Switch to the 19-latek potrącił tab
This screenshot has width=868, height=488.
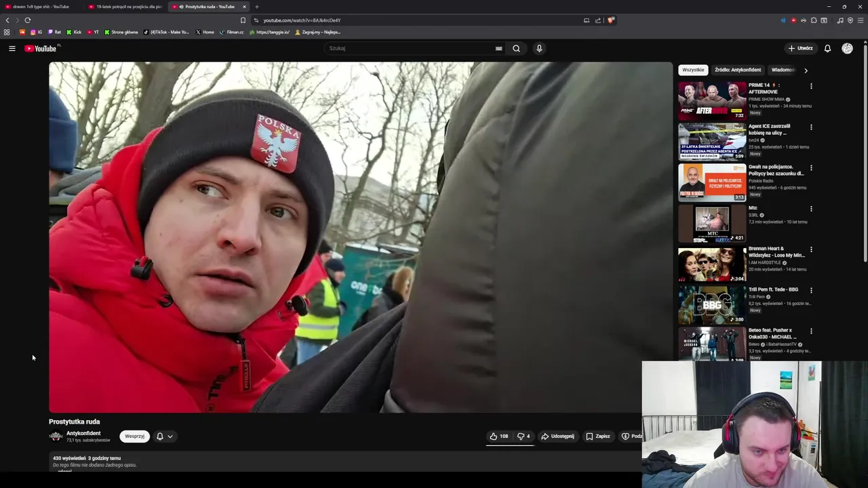click(125, 7)
